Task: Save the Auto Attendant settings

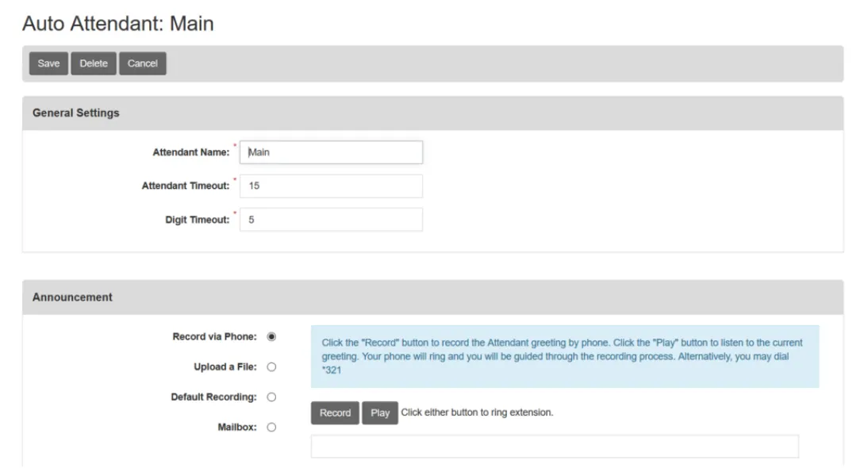Action: pos(48,63)
